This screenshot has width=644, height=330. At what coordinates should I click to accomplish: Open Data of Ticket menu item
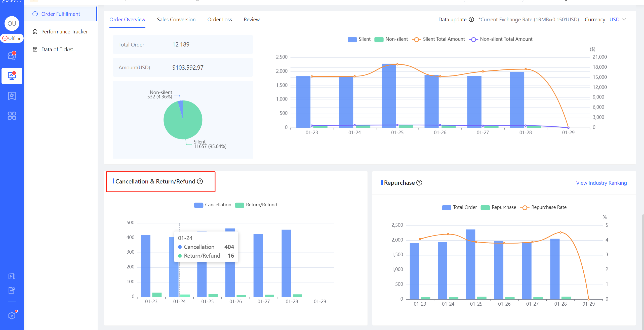pyautogui.click(x=60, y=50)
